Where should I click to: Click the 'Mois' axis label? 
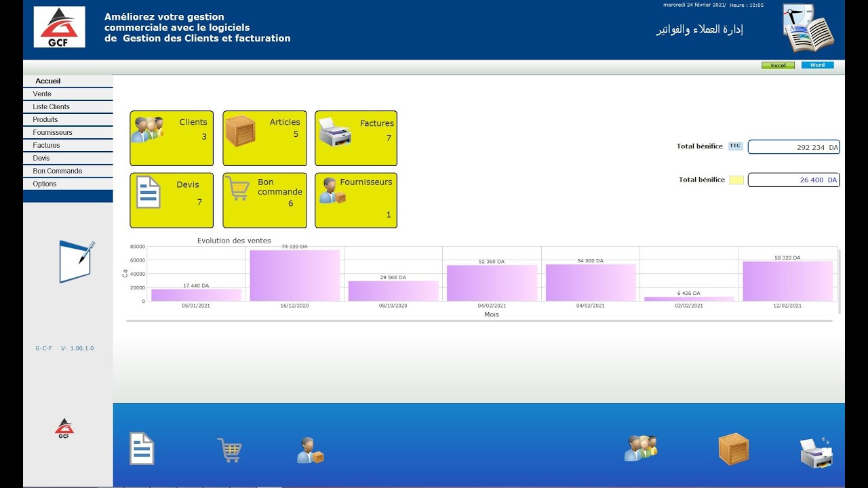tap(492, 314)
